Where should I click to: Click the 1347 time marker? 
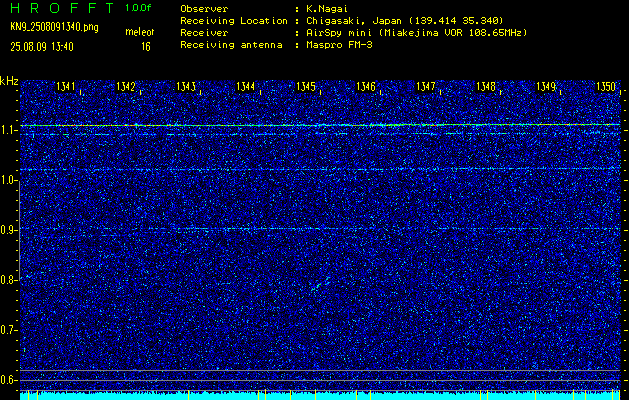point(426,87)
